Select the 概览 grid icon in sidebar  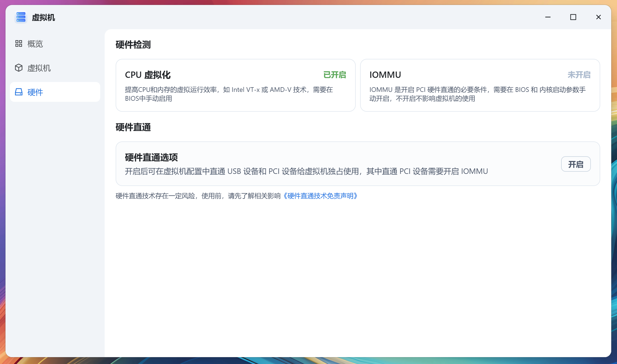19,44
